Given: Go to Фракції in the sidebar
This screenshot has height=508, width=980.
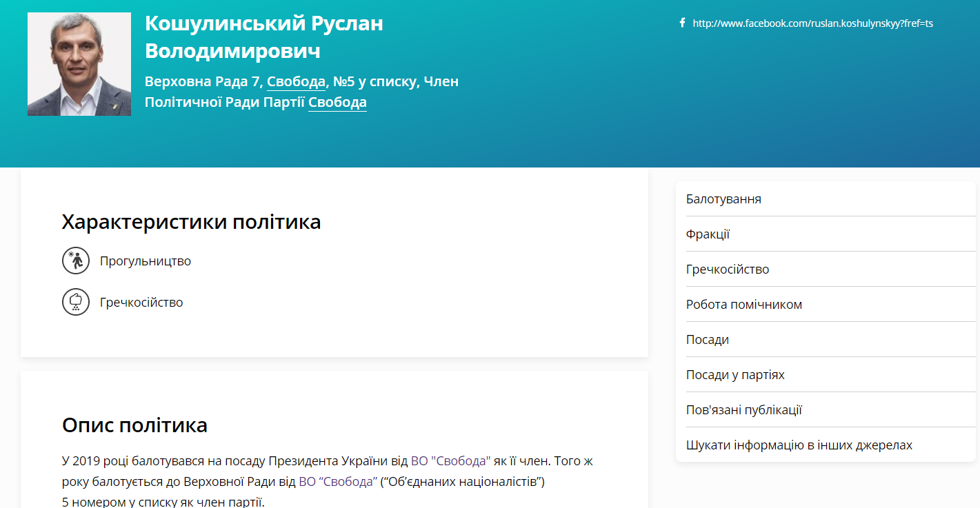Looking at the screenshot, I should point(826,234).
